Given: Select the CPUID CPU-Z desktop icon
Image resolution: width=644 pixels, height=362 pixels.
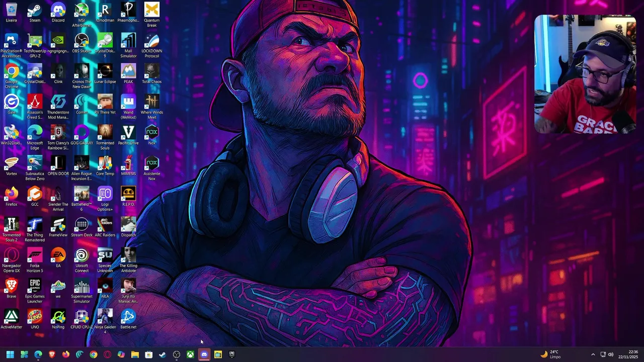Looking at the screenshot, I should (x=82, y=320).
